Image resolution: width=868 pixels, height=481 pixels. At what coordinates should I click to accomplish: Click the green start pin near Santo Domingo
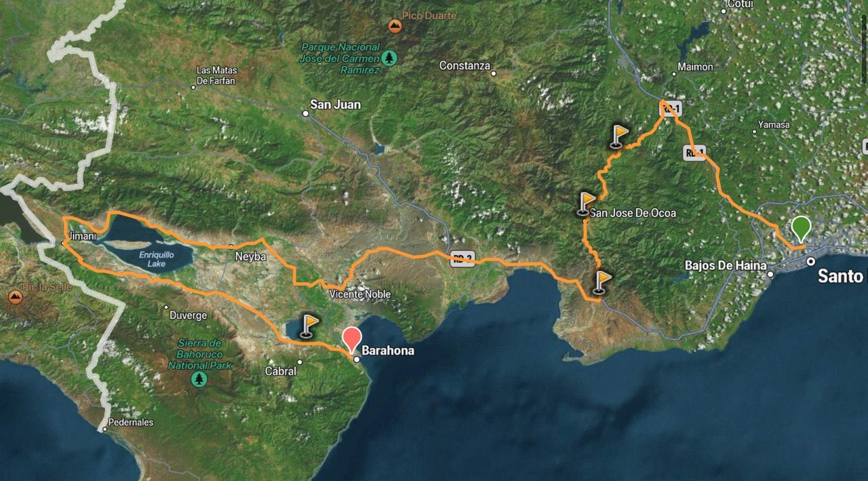pos(802,228)
